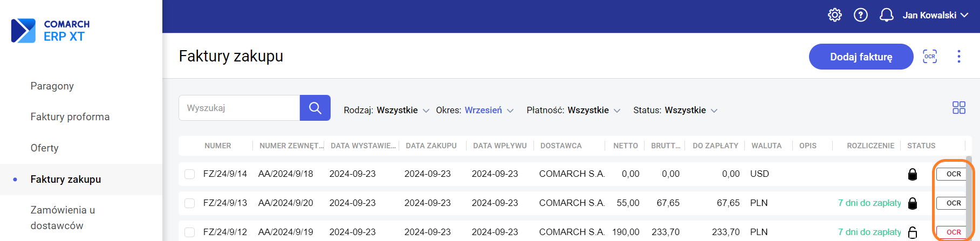Go to Faktury proforma in sidebar

[70, 117]
